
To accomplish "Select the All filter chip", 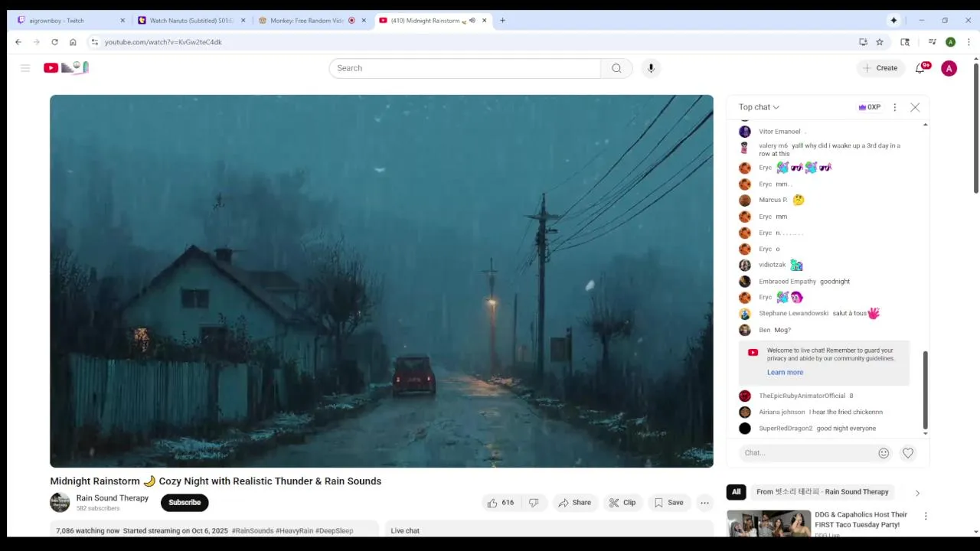I will tap(736, 492).
